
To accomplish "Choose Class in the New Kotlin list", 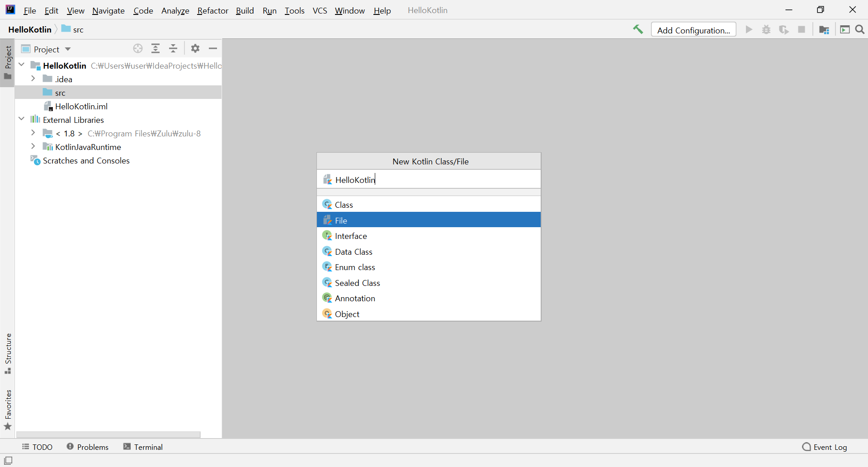I will click(x=429, y=205).
